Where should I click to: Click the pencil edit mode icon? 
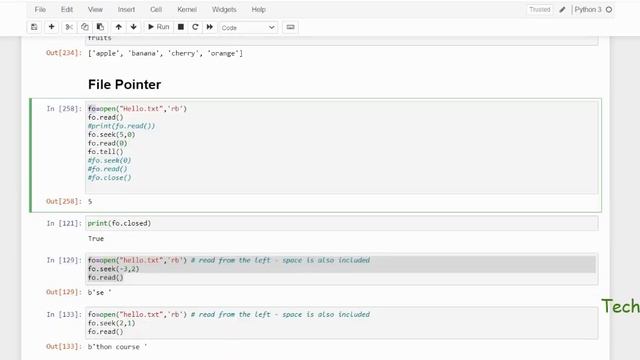tap(562, 9)
